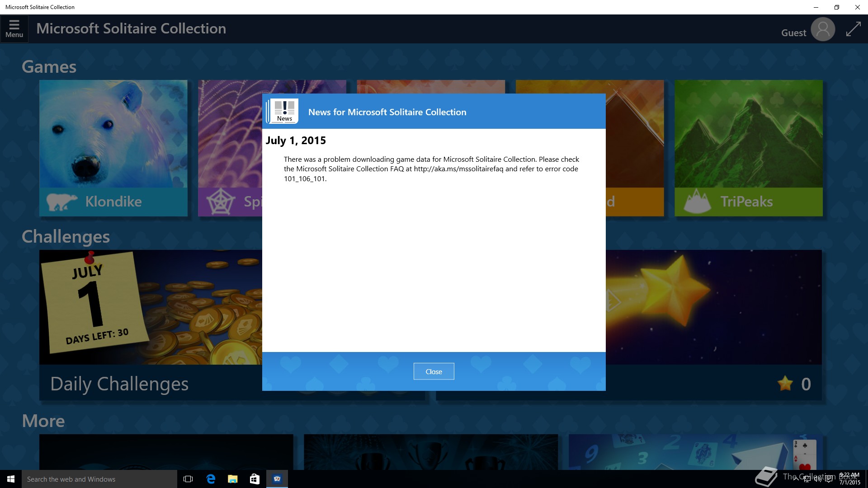Open the hamburger Menu button
The width and height of the screenshot is (868, 488).
[x=14, y=29]
